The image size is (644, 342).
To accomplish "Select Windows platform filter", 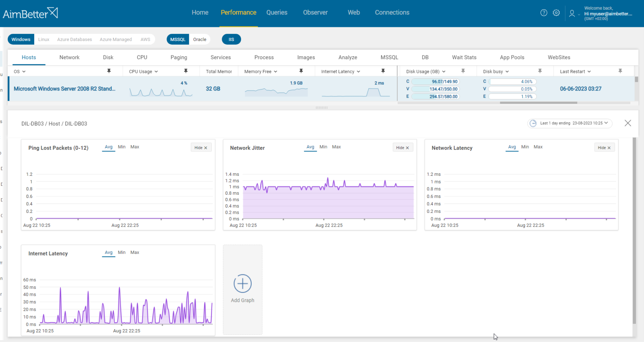I will [21, 39].
